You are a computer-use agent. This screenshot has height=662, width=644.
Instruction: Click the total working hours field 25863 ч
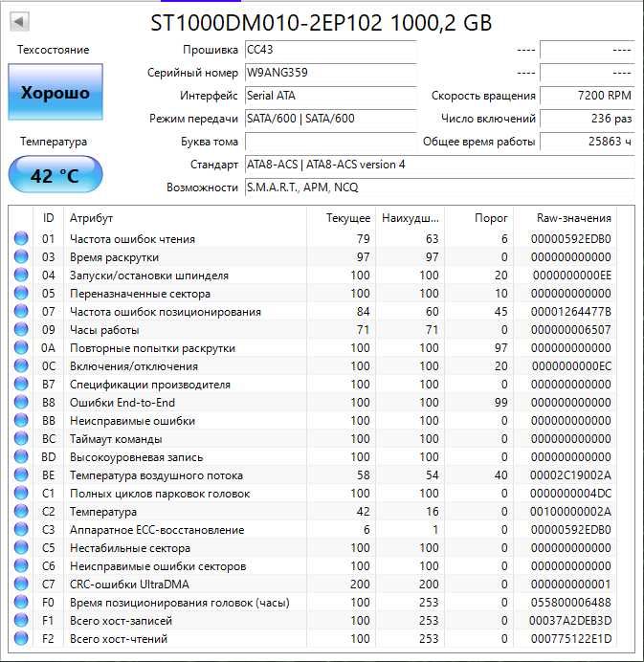tap(588, 142)
